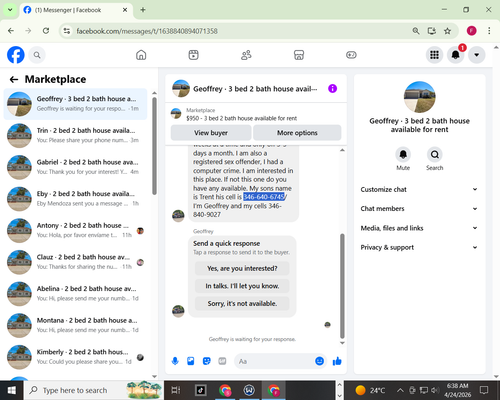The height and width of the screenshot is (400, 500).
Task: Open the account dropdown arrow
Action: click(x=477, y=55)
